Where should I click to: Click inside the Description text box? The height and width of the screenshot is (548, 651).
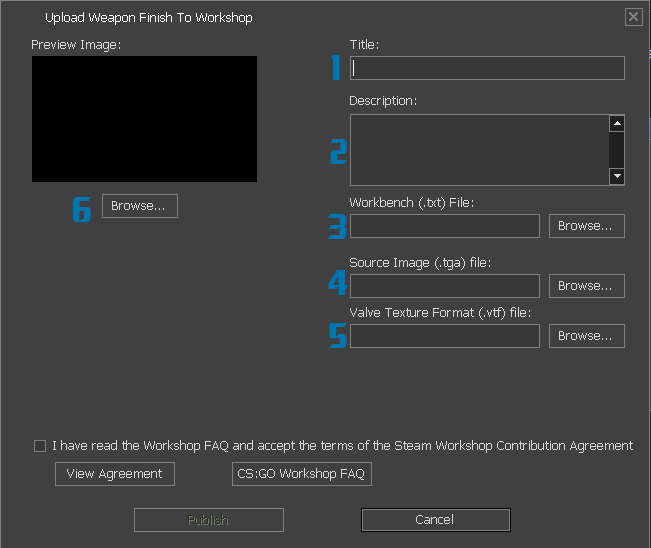478,150
